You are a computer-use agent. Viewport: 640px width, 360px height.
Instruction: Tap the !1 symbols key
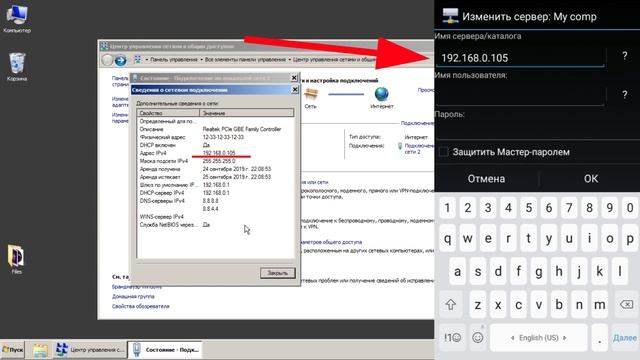[x=452, y=337]
